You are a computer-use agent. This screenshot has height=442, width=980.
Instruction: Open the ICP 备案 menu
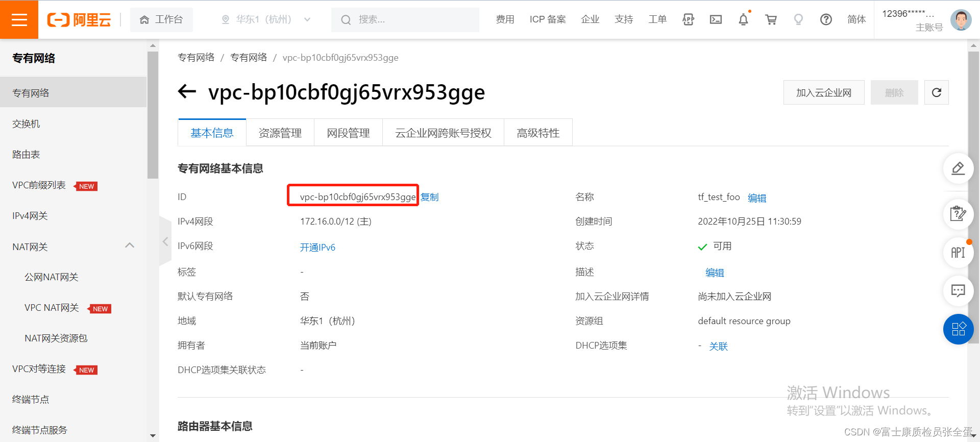coord(548,19)
